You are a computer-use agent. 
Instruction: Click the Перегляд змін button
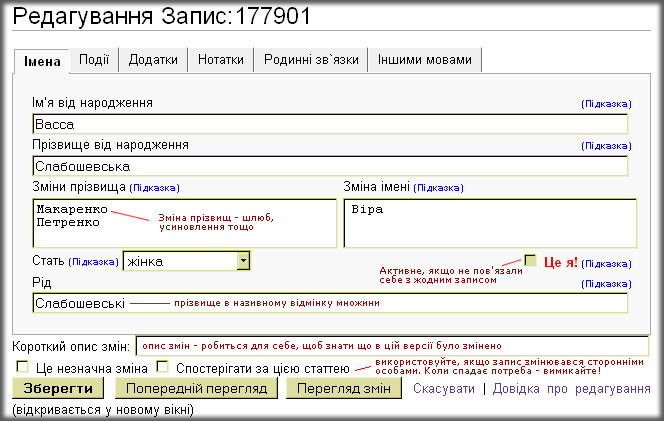pos(344,388)
